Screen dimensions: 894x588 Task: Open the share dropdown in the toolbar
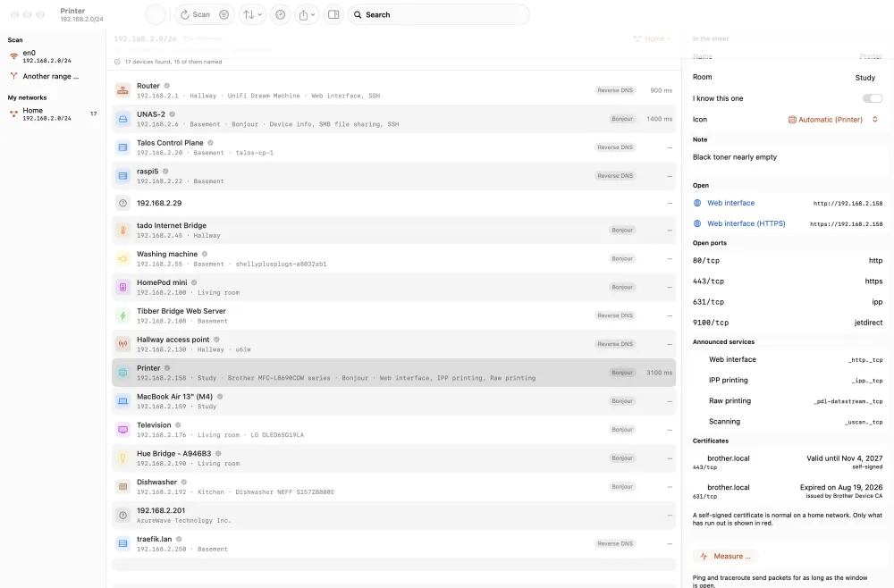coord(307,15)
